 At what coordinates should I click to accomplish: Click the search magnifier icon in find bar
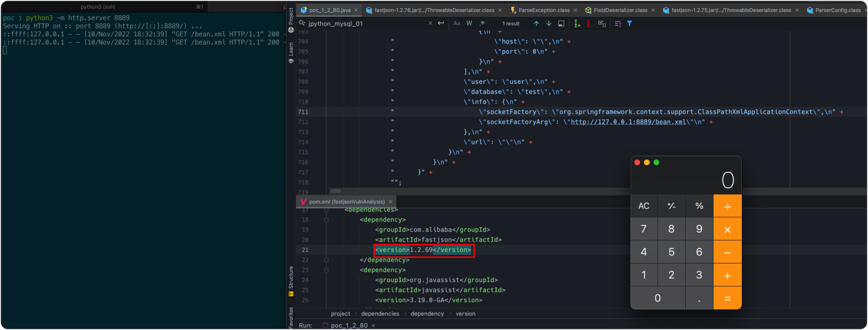pos(302,23)
